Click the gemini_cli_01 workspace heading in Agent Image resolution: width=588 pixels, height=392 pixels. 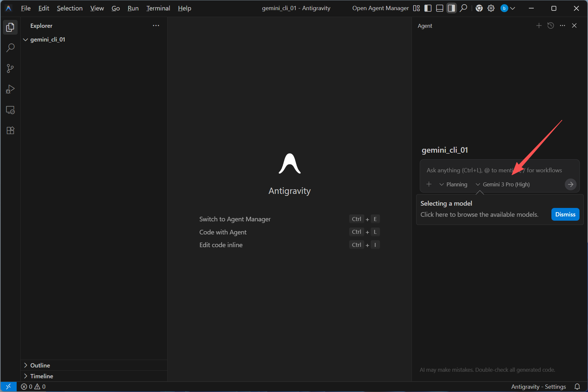[x=445, y=150]
